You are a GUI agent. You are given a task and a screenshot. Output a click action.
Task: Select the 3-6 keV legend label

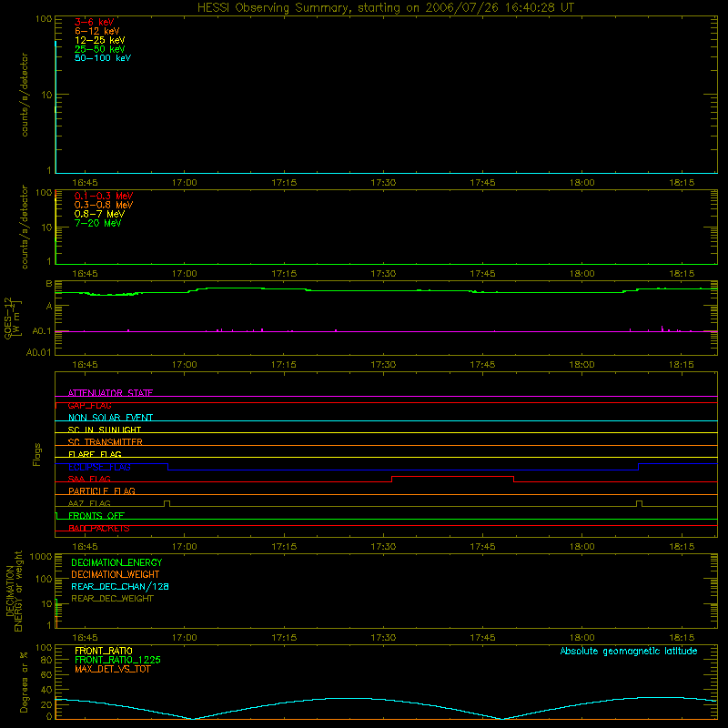pyautogui.click(x=95, y=22)
